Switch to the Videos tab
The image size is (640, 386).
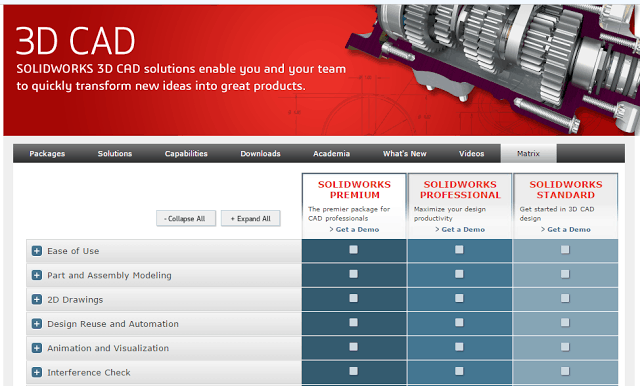(x=471, y=154)
